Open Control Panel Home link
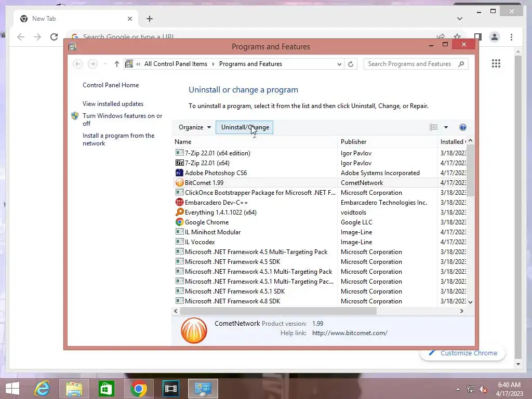 pyautogui.click(x=111, y=85)
